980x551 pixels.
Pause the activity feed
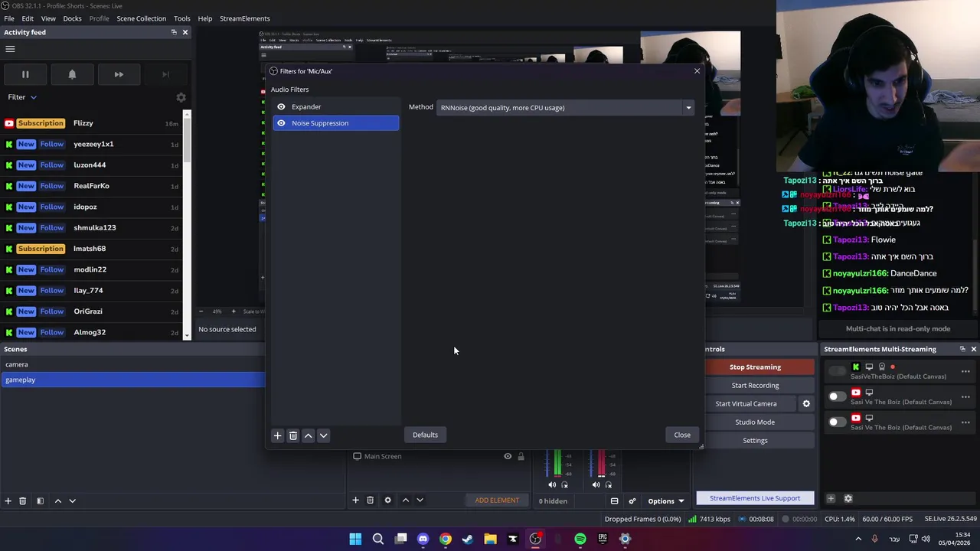(x=24, y=74)
